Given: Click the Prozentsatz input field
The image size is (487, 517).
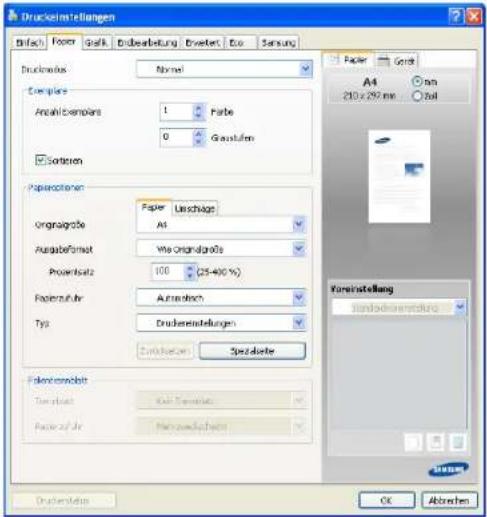Looking at the screenshot, I should (168, 272).
